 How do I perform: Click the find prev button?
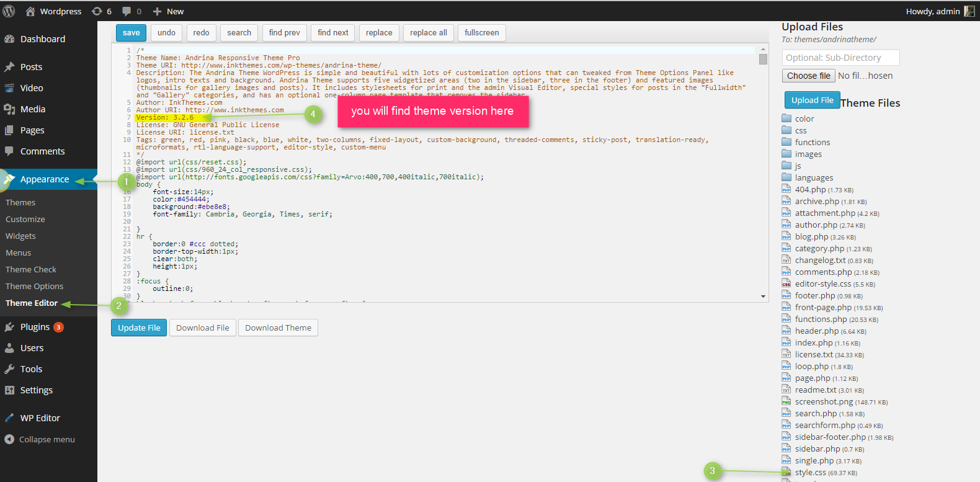click(284, 33)
